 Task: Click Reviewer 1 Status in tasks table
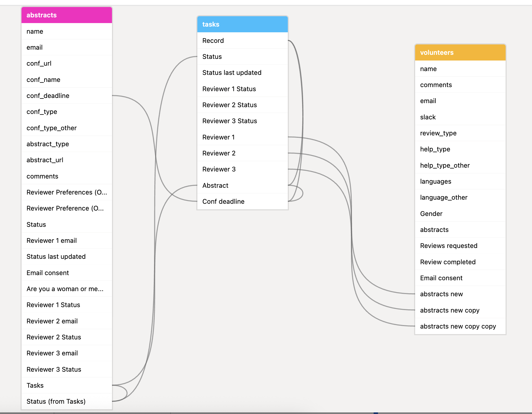242,89
